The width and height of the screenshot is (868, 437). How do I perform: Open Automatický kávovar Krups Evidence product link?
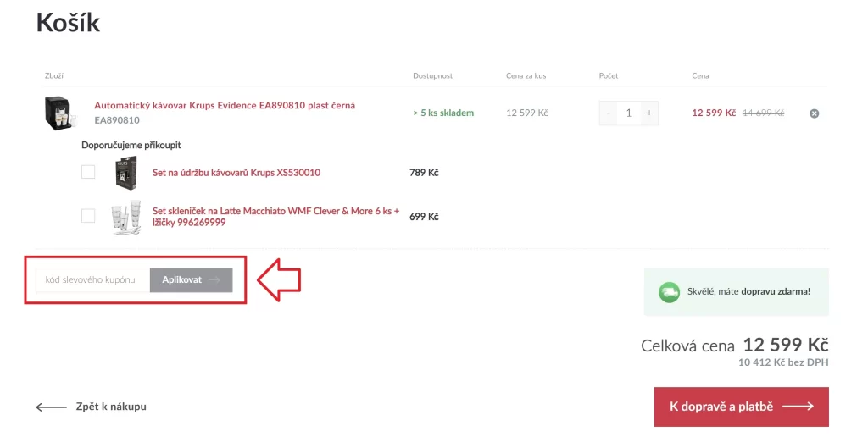click(x=225, y=105)
